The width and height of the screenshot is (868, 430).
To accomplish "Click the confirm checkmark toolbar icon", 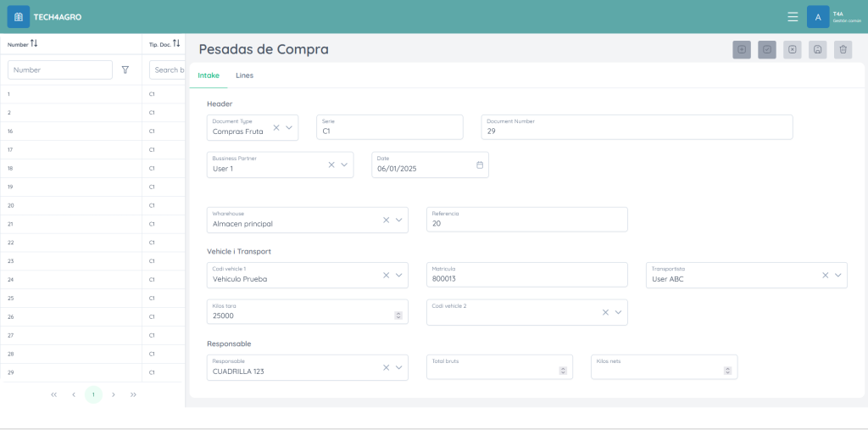I will (767, 50).
